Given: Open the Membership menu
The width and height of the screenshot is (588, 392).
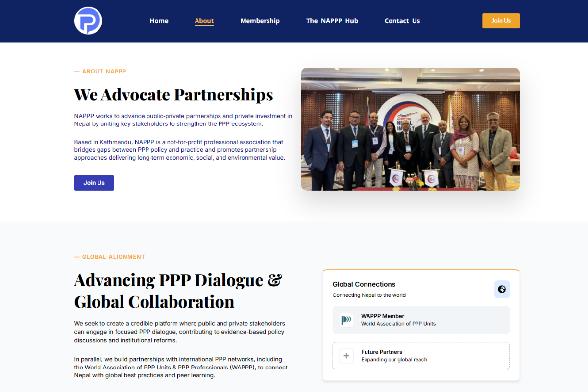Looking at the screenshot, I should [x=260, y=21].
